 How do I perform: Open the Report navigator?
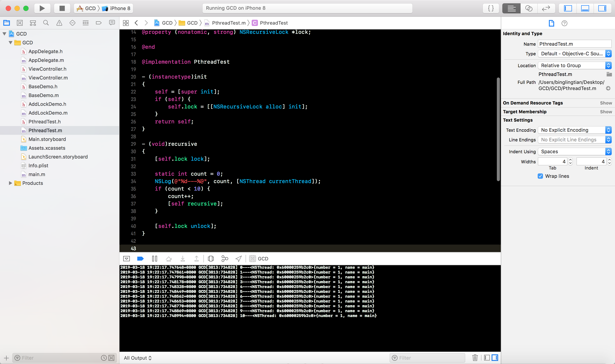tap(112, 23)
